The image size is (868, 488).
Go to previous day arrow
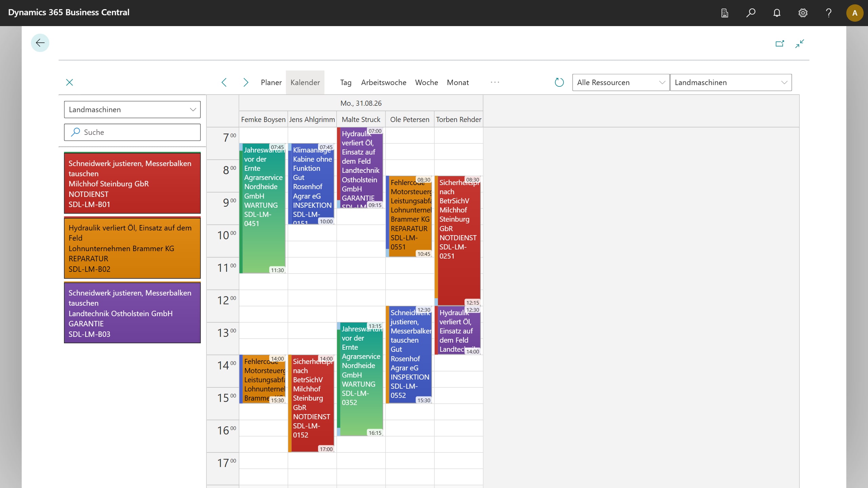tap(224, 82)
